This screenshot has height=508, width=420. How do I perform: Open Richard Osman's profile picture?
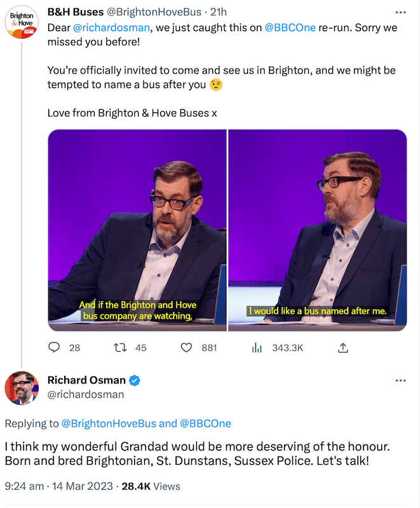[x=21, y=388]
